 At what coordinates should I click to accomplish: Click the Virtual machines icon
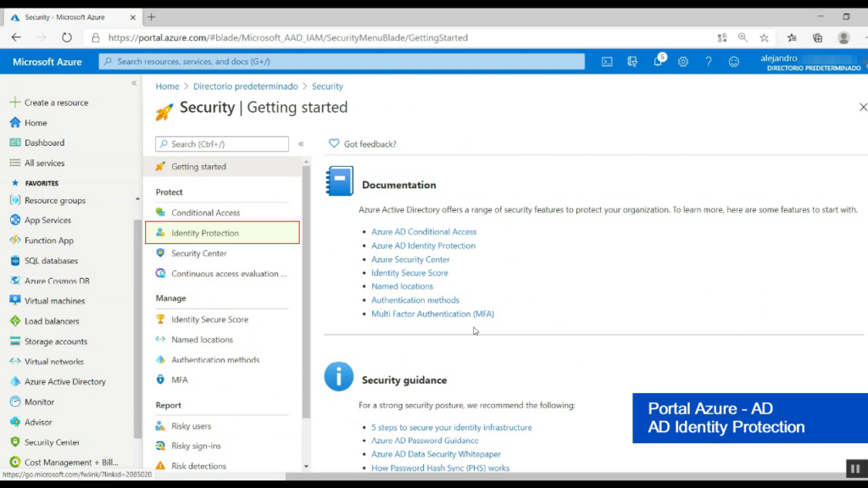click(15, 301)
